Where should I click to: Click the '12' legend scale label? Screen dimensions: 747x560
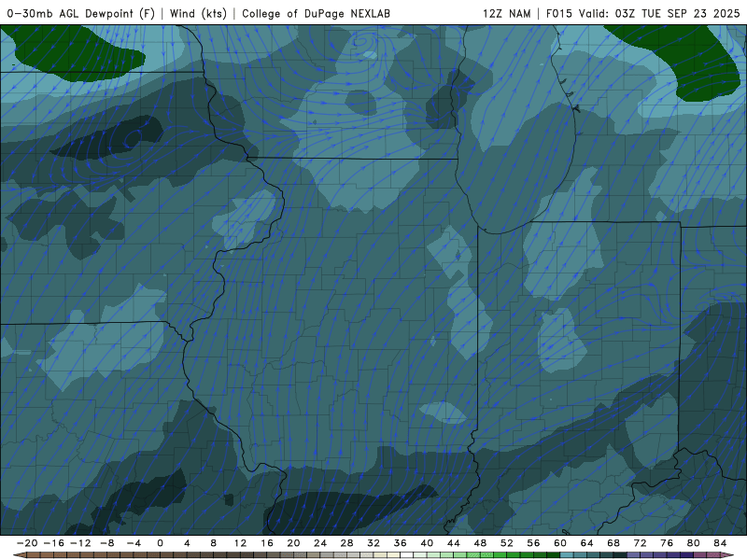240,543
